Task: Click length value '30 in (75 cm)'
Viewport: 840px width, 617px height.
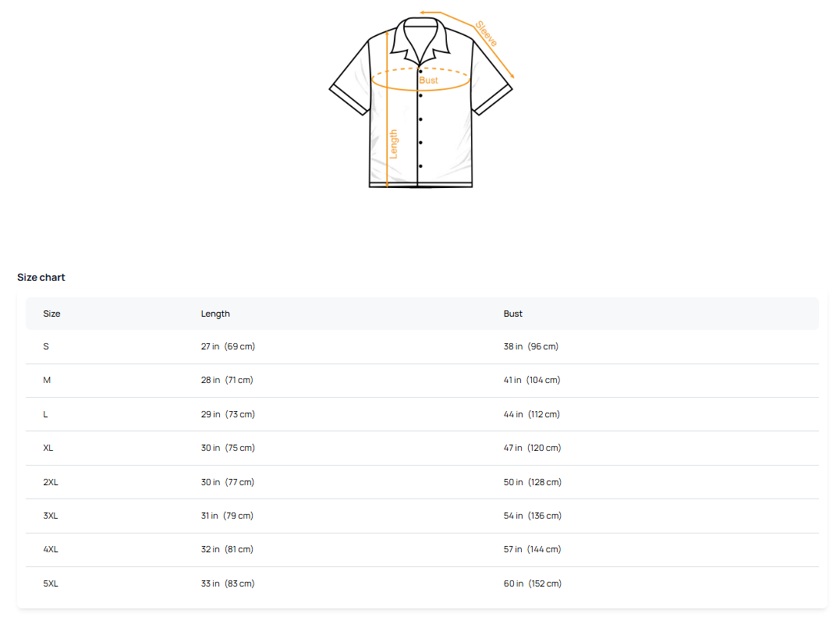Action: [x=228, y=448]
